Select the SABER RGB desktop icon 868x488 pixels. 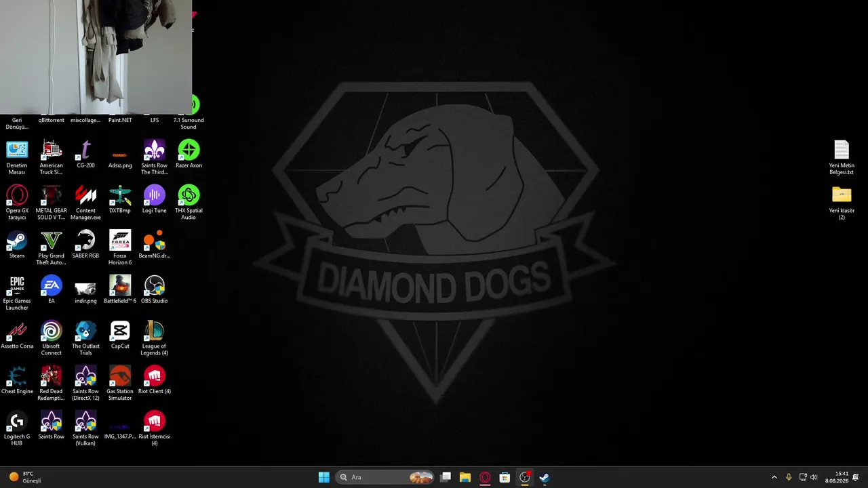pyautogui.click(x=85, y=245)
